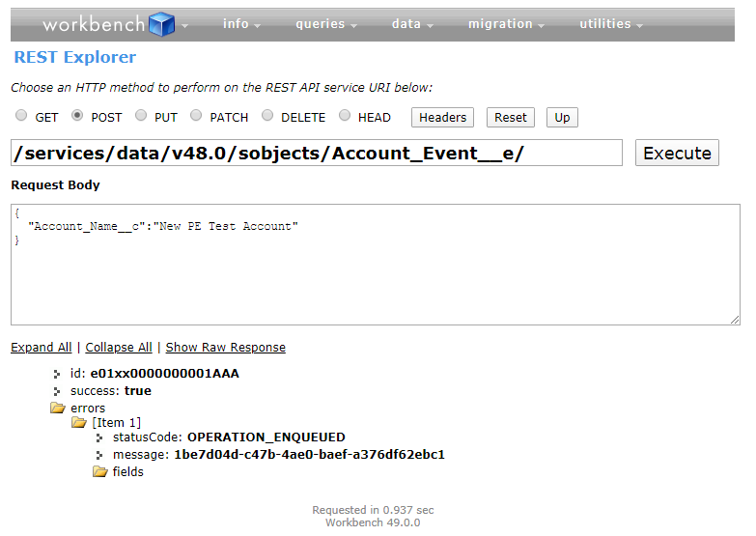Click the Execute button
756x536 pixels.
coord(677,153)
